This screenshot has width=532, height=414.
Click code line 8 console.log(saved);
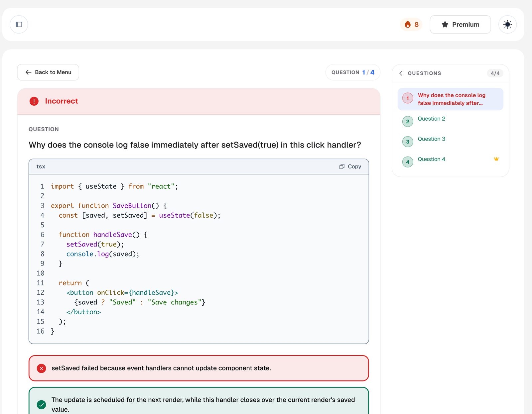(x=103, y=254)
